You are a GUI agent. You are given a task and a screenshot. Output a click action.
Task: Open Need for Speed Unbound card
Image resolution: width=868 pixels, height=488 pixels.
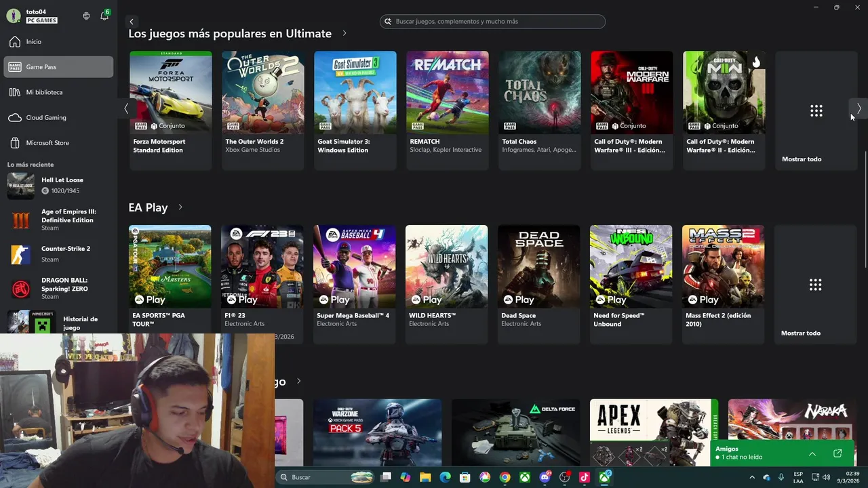(x=631, y=284)
